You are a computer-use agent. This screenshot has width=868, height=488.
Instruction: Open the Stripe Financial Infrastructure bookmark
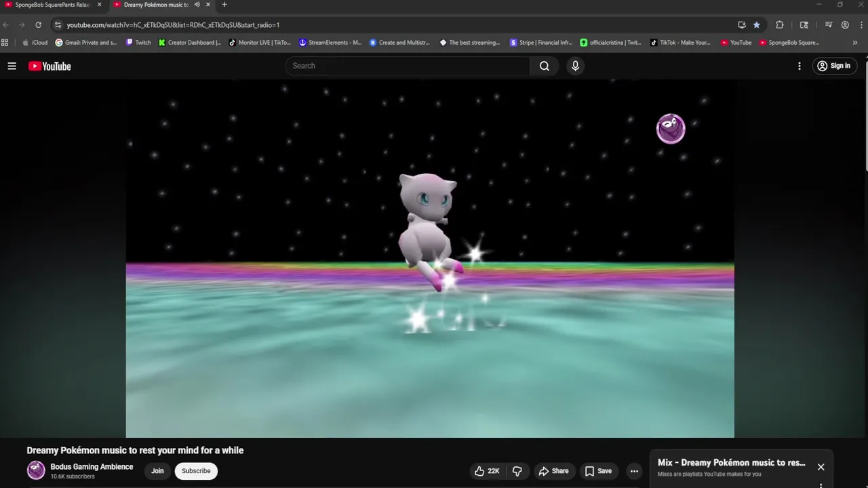(541, 43)
